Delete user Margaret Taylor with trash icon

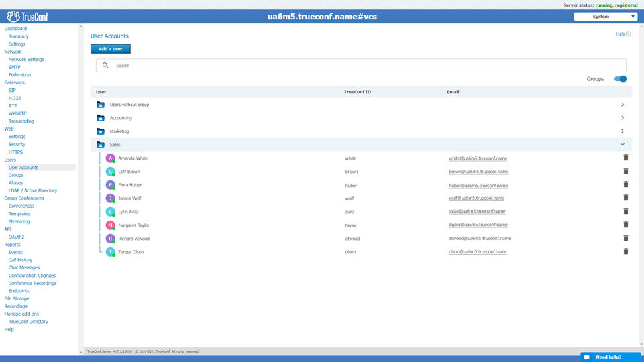pos(625,225)
